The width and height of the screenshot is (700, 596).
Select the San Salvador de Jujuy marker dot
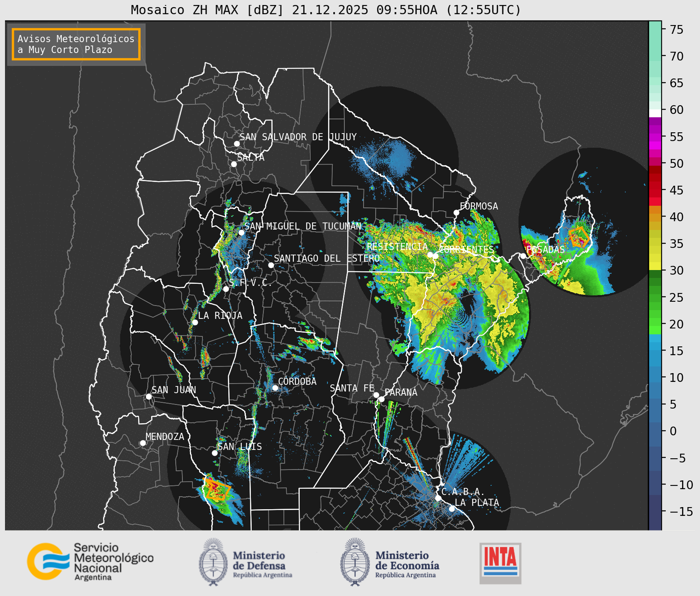237,144
